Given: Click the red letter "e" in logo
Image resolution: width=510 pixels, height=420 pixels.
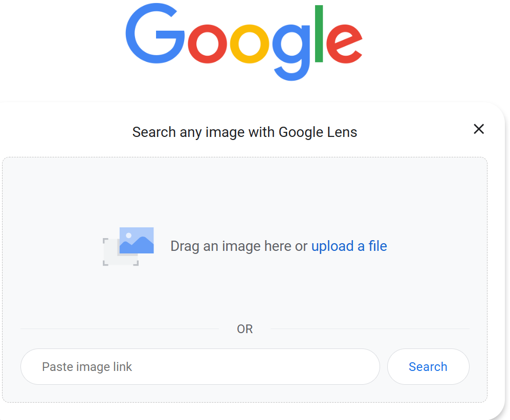Looking at the screenshot, I should coord(345,44).
